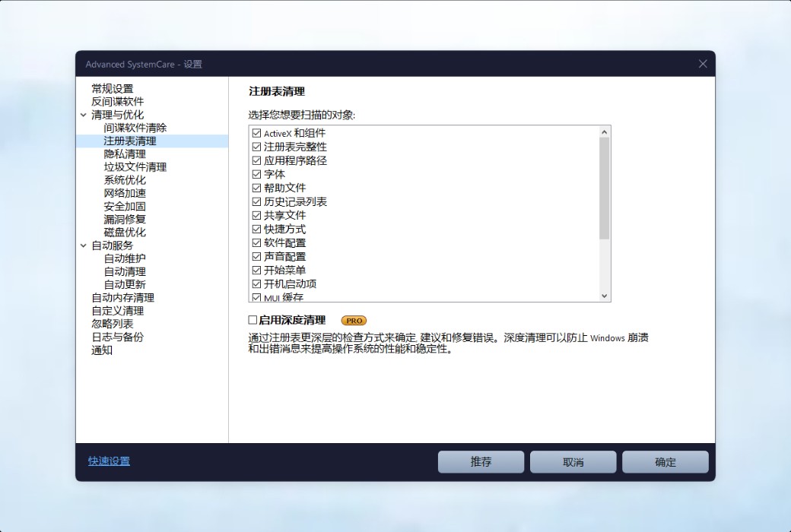This screenshot has width=791, height=532.
Task: Open 漏洞修复 settings page
Action: point(125,220)
